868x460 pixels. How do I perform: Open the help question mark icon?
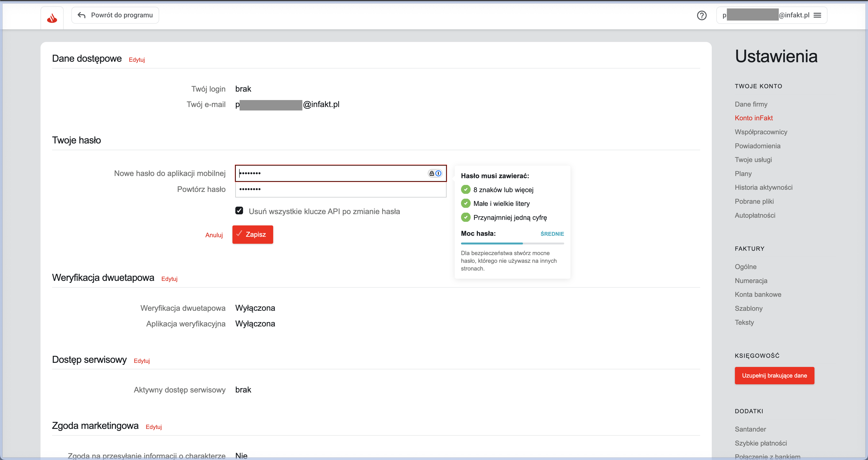click(702, 15)
